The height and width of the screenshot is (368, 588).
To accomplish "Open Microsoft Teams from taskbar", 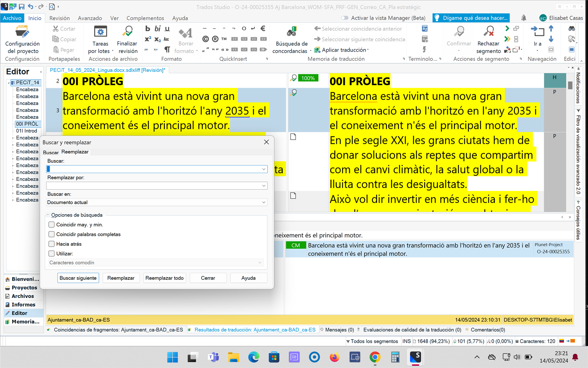I will pyautogui.click(x=213, y=357).
